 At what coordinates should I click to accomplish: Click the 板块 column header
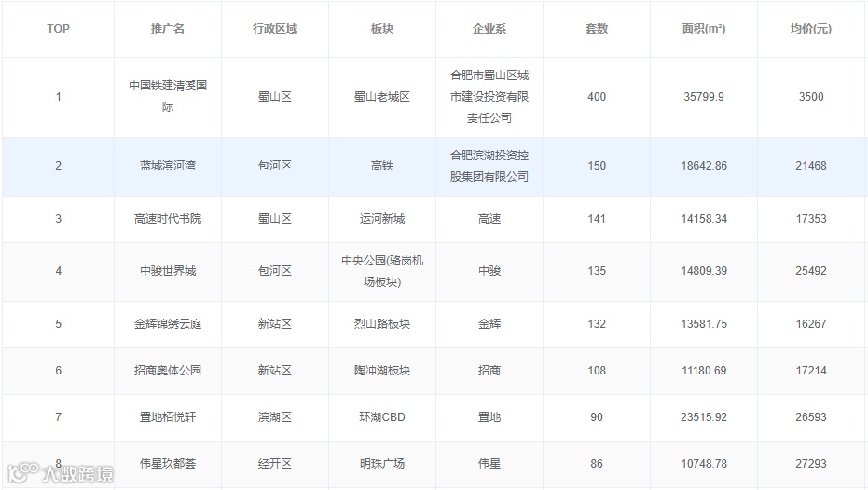click(x=382, y=29)
